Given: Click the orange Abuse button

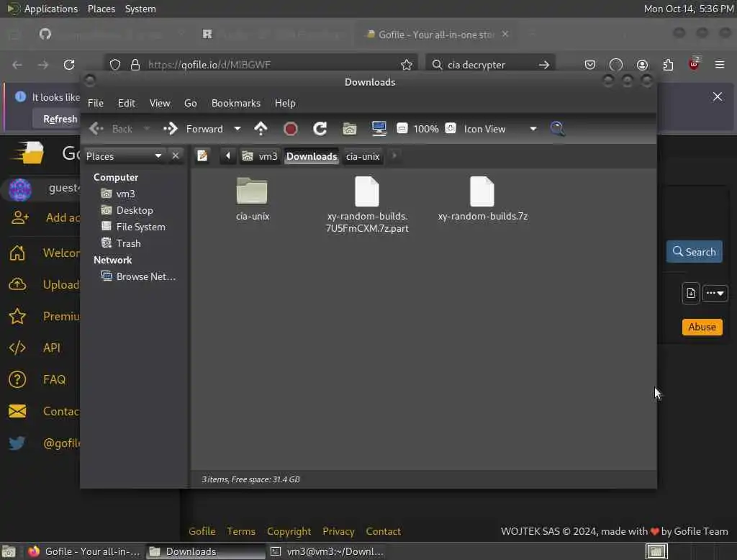Looking at the screenshot, I should point(702,327).
